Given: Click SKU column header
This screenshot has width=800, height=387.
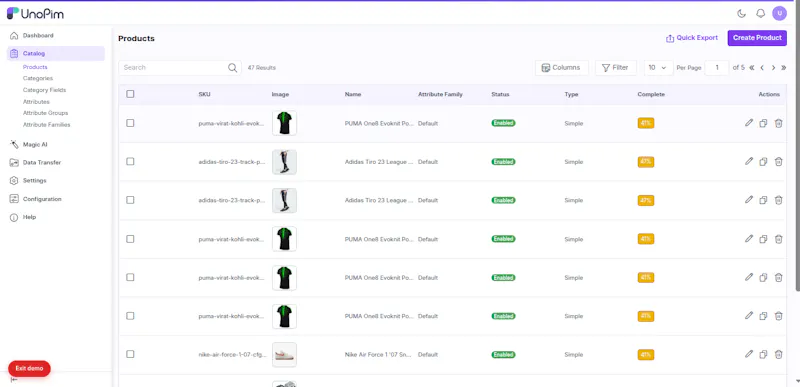Looking at the screenshot, I should (x=204, y=94).
